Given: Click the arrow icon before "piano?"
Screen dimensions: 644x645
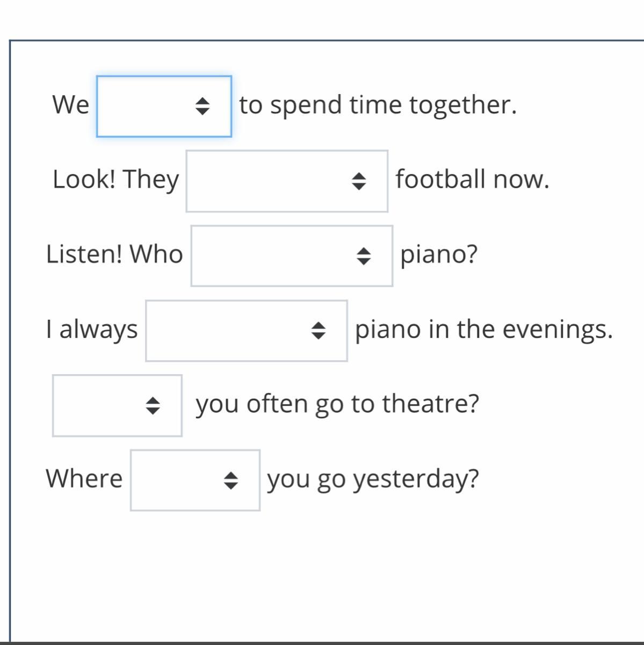Looking at the screenshot, I should (364, 256).
